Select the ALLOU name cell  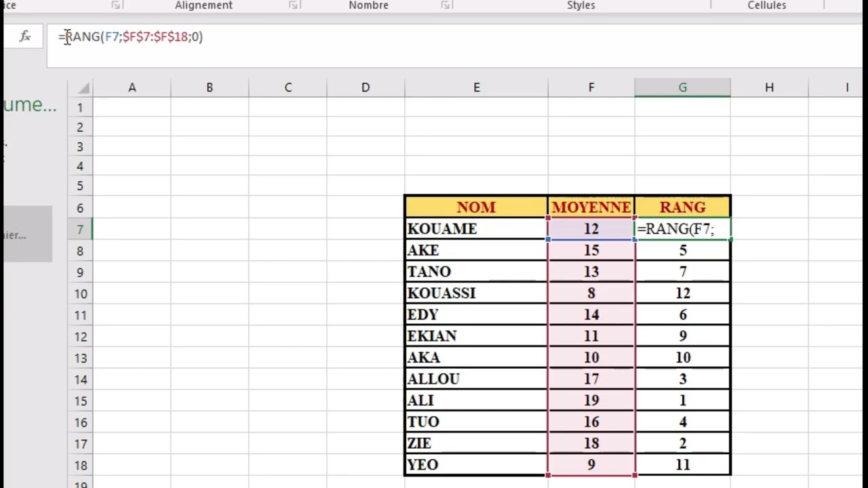(x=476, y=380)
